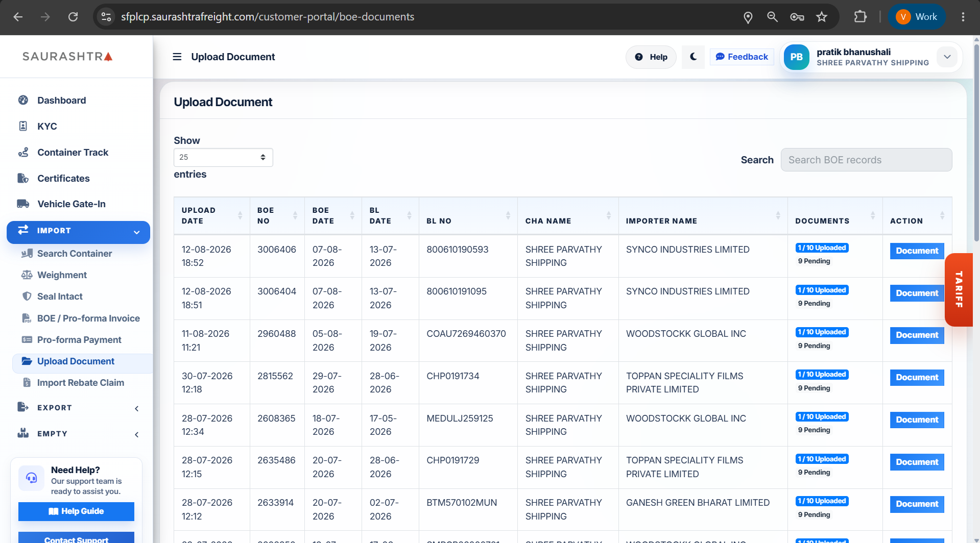The width and height of the screenshot is (980, 543).
Task: Click Document button for BOE 2635486
Action: [917, 462]
